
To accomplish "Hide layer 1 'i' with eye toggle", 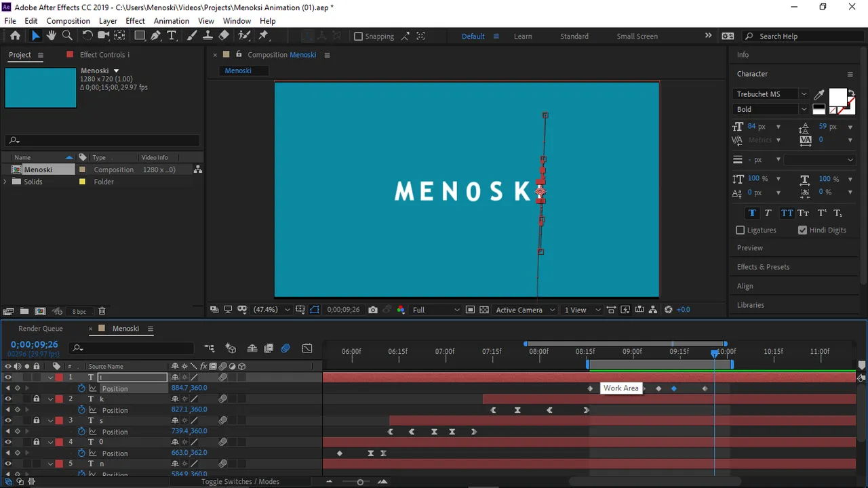I will point(8,378).
